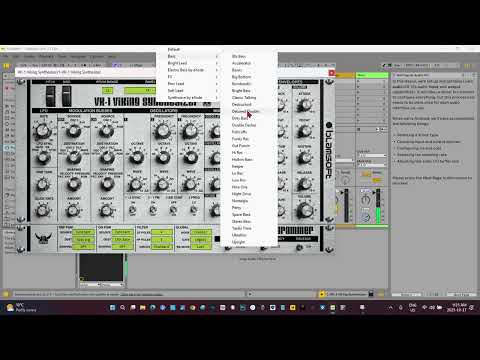Image resolution: width=480 pixels, height=360 pixels.
Task: Open Global Glide dropdown
Action: pyautogui.click(x=201, y=239)
